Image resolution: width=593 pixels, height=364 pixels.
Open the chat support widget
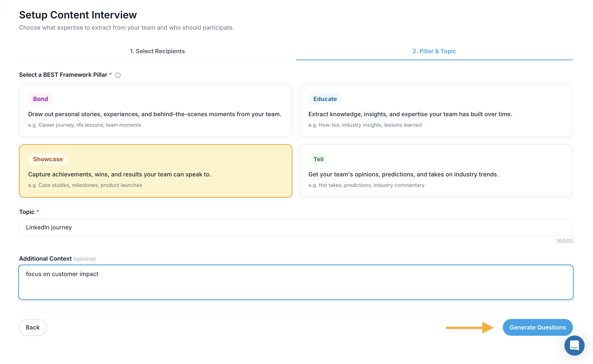[574, 345]
